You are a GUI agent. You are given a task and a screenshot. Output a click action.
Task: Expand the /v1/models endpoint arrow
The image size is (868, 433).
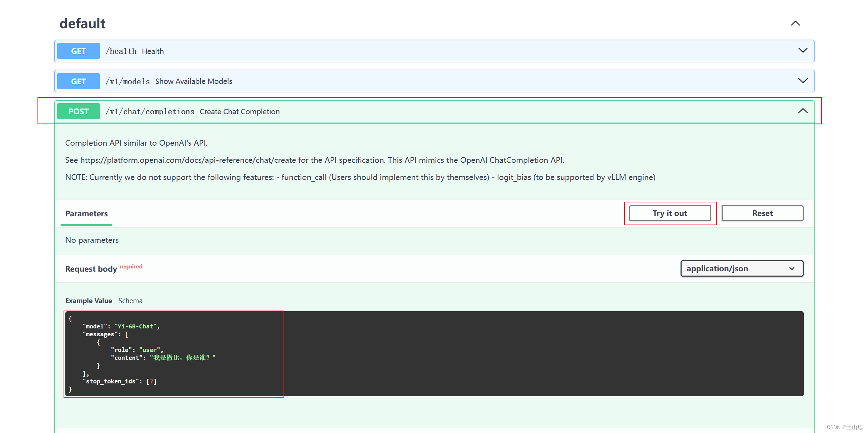pyautogui.click(x=803, y=81)
